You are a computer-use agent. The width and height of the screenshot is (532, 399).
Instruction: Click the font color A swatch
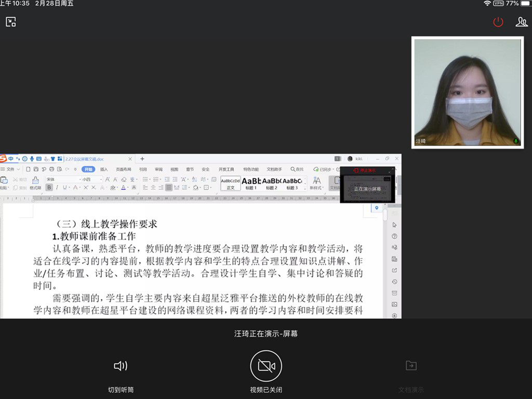[x=124, y=188]
